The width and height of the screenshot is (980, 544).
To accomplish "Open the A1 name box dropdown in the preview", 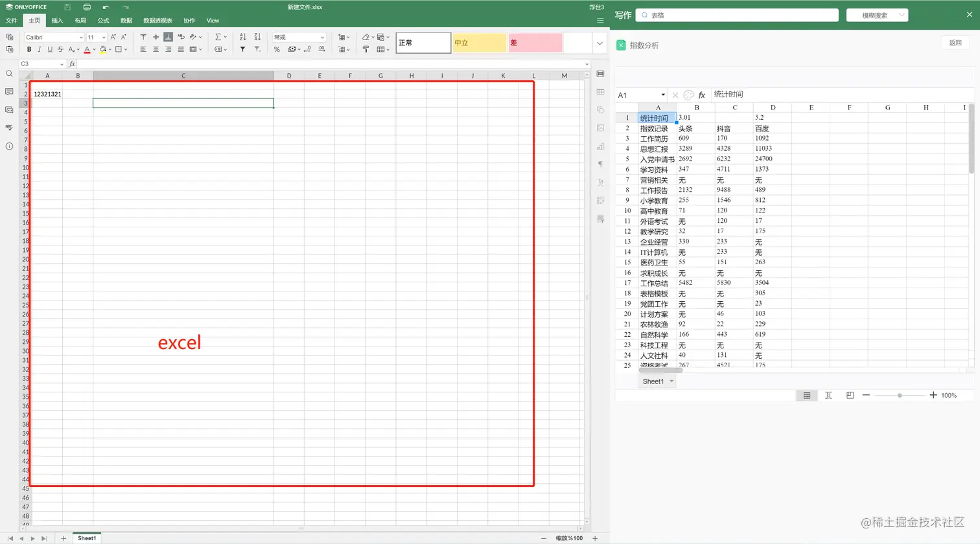I will (x=663, y=95).
